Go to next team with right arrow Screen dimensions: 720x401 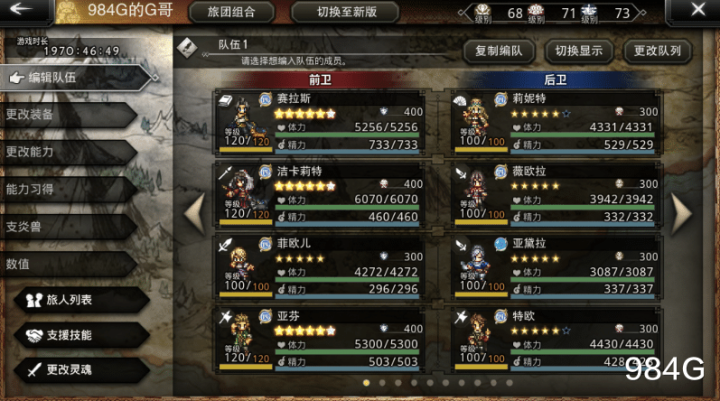tap(681, 213)
